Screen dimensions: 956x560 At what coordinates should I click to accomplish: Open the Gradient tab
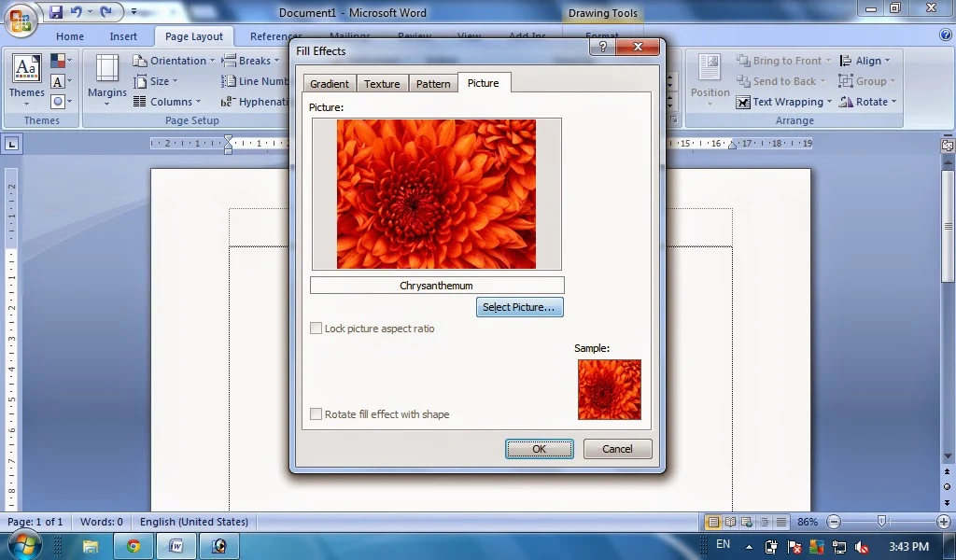coord(329,83)
